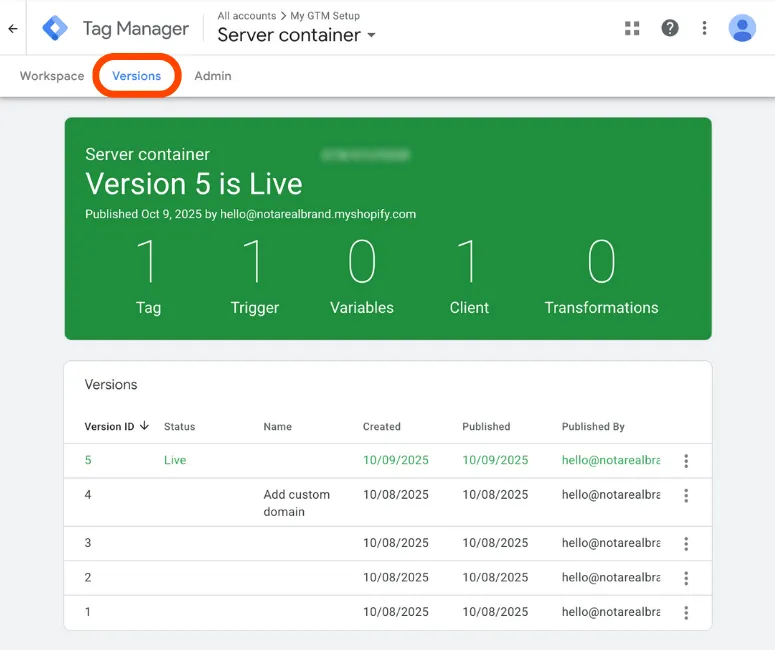Expand the Server container dropdown
The height and width of the screenshot is (650, 775).
372,35
